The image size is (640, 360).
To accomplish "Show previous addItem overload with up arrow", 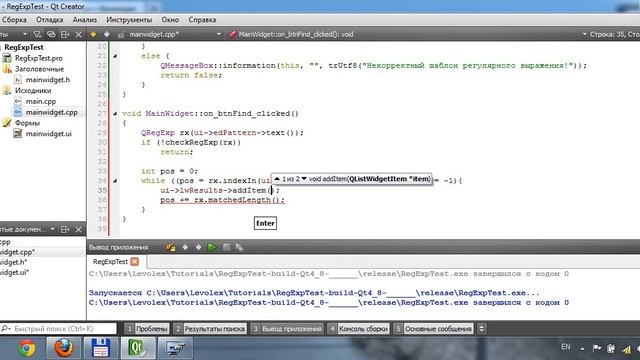I will tap(277, 179).
